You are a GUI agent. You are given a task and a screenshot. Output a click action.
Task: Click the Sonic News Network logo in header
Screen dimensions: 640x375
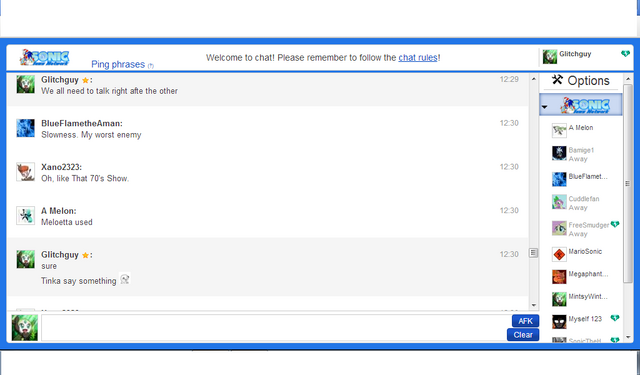coord(44,58)
